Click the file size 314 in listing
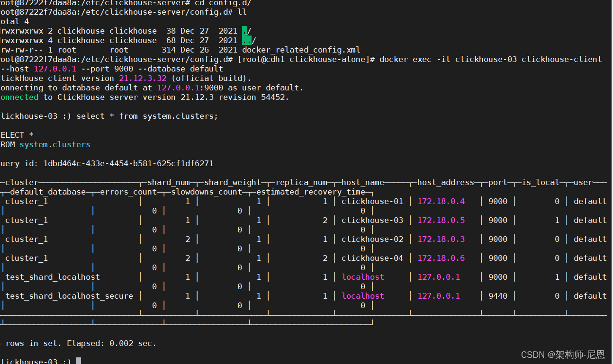 (169, 50)
